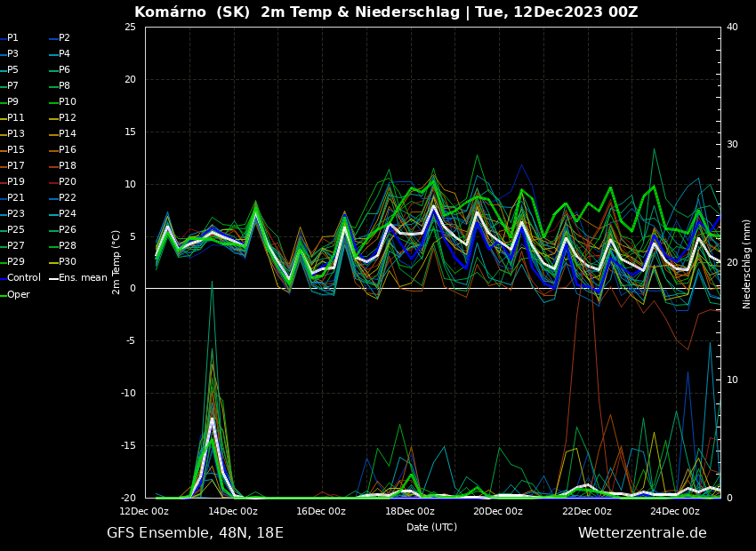This screenshot has height=551, width=756.
Task: Click the P19 line color swatch
Action: click(3, 182)
